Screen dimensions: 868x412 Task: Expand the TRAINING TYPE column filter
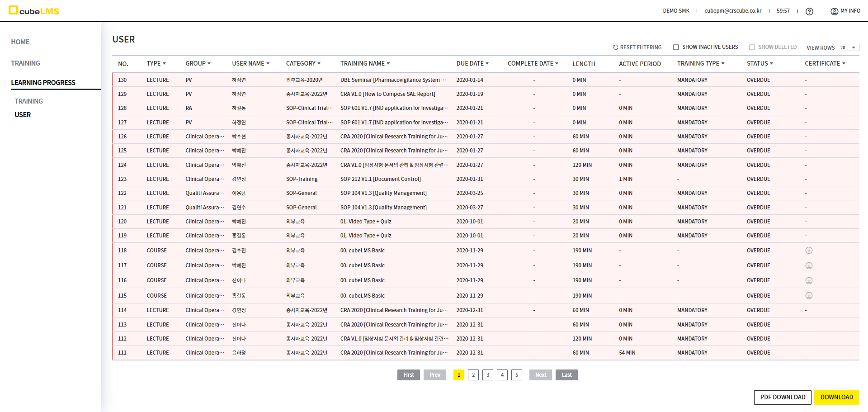point(701,64)
